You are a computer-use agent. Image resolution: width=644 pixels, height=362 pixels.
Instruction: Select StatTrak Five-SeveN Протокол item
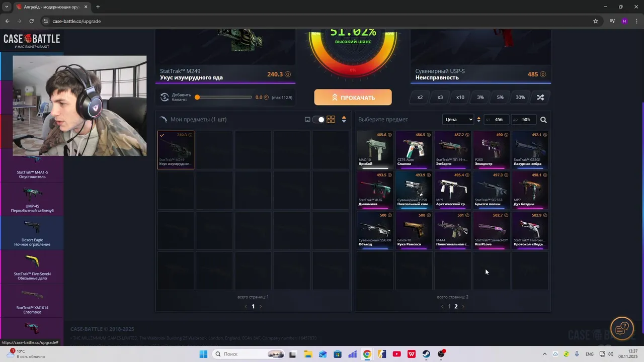(530, 230)
